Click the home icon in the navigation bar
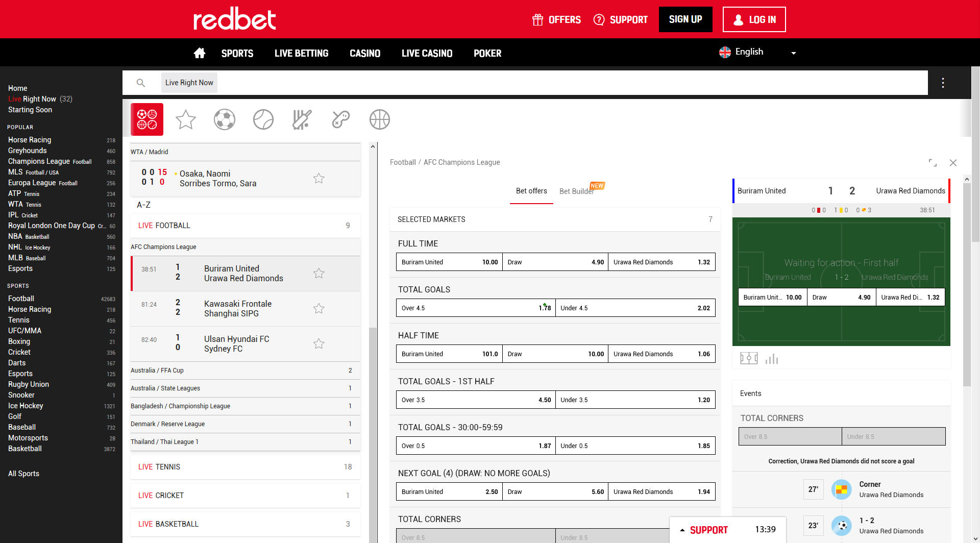 pyautogui.click(x=200, y=53)
